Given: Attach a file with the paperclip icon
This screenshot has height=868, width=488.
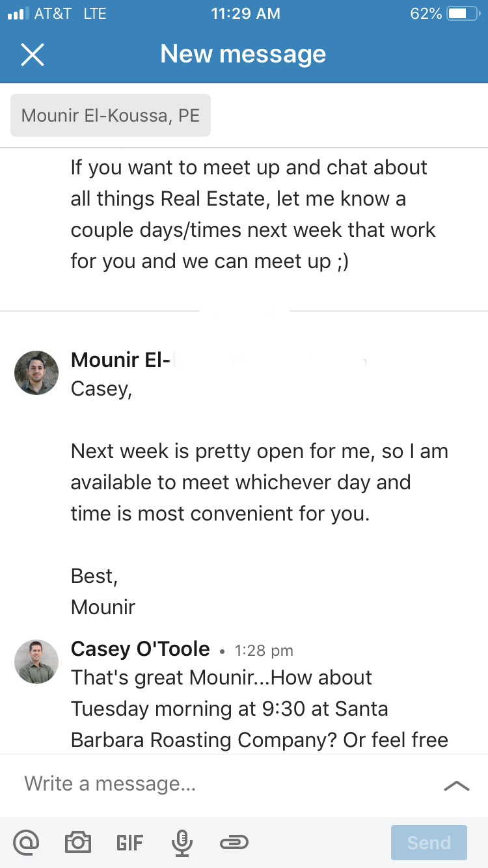Looking at the screenshot, I should 234,843.
